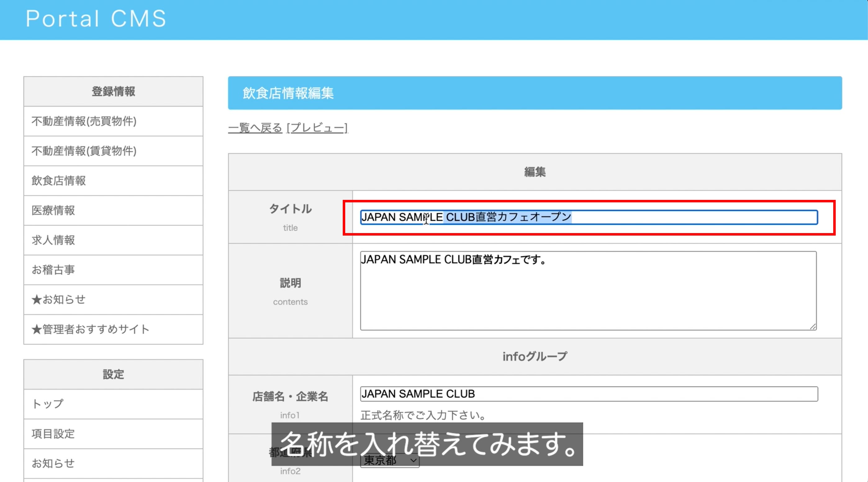This screenshot has height=482, width=868.
Task: Click the 登録情報 sidebar header
Action: tap(113, 92)
